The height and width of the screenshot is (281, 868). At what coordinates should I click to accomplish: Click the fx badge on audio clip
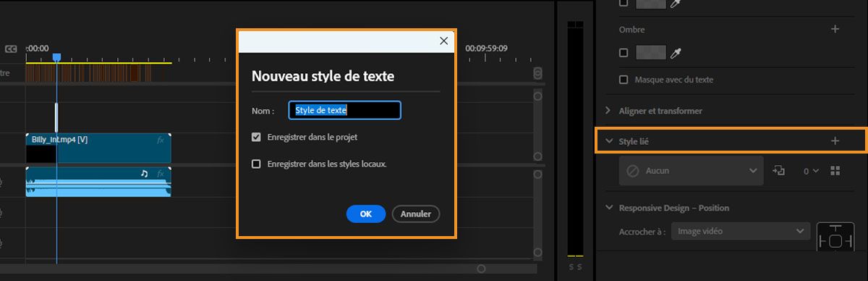coord(161,174)
